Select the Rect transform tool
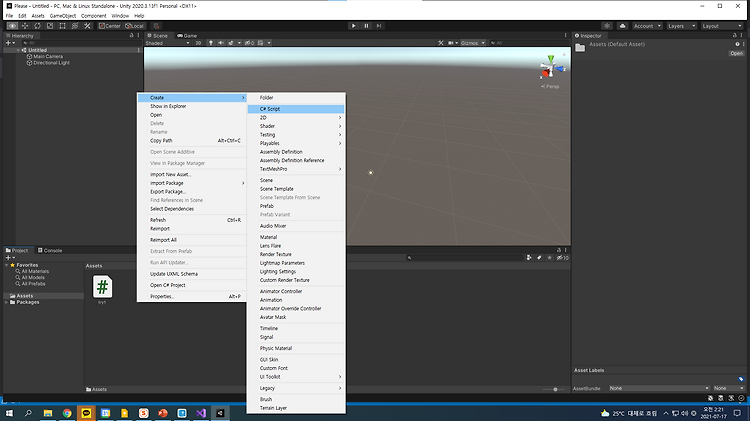750x421 pixels. 62,26
